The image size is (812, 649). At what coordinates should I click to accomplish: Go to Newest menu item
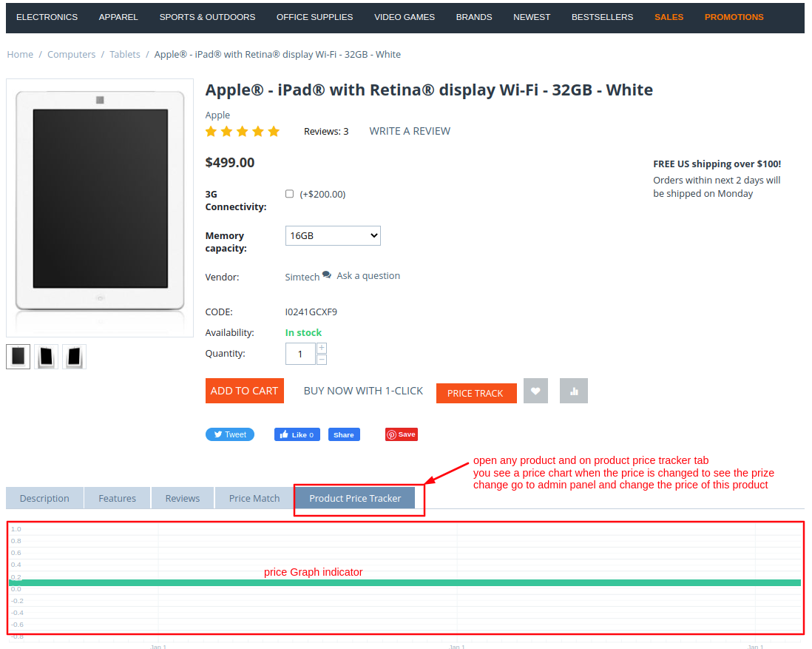tap(532, 17)
